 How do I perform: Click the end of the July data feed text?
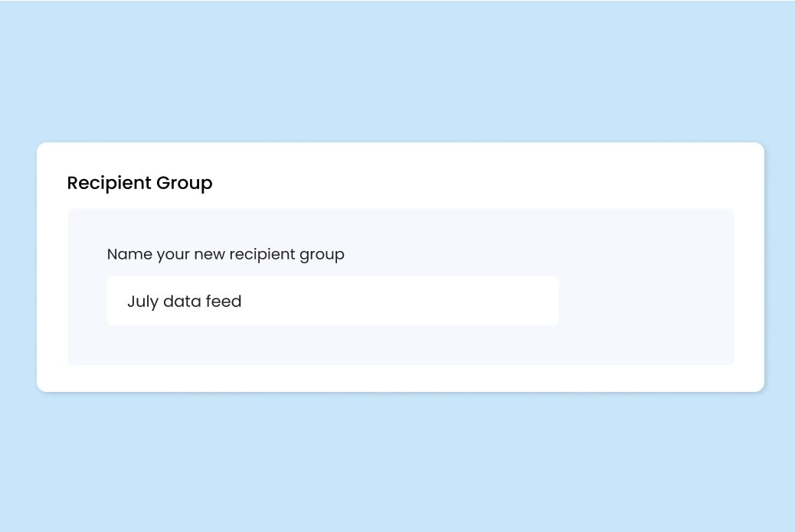point(244,301)
